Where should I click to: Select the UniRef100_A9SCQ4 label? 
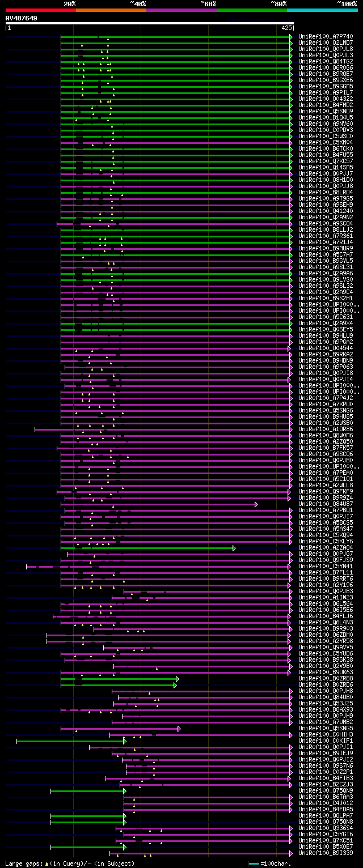(326, 224)
